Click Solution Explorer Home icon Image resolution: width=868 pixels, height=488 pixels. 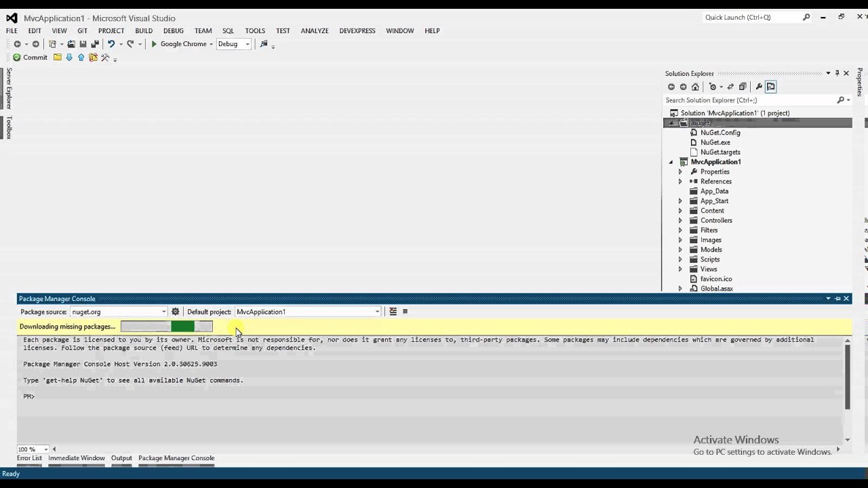point(695,87)
